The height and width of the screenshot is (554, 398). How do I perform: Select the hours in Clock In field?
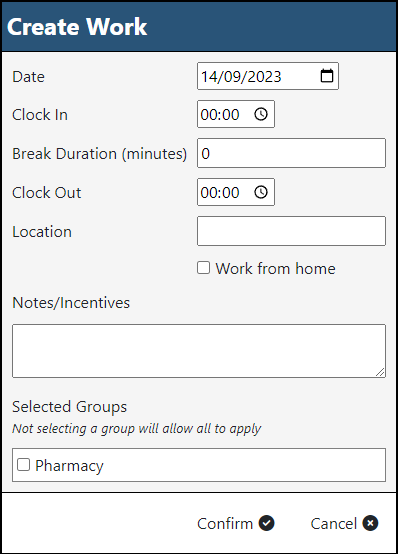209,114
